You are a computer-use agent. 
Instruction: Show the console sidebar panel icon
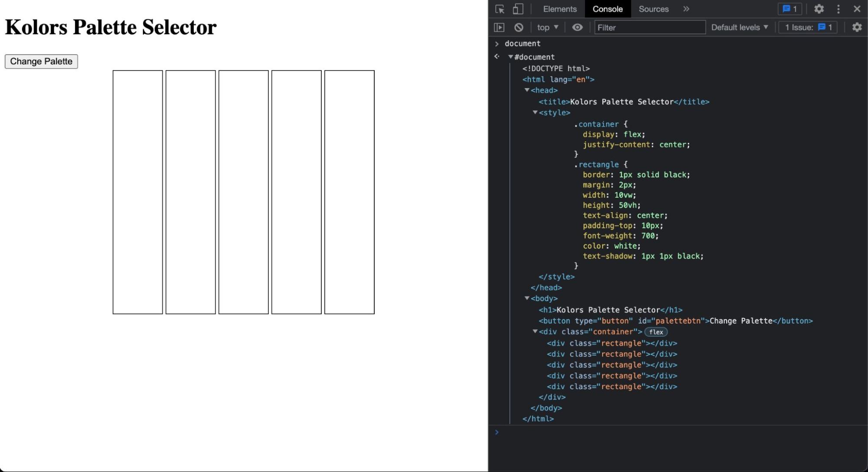499,27
